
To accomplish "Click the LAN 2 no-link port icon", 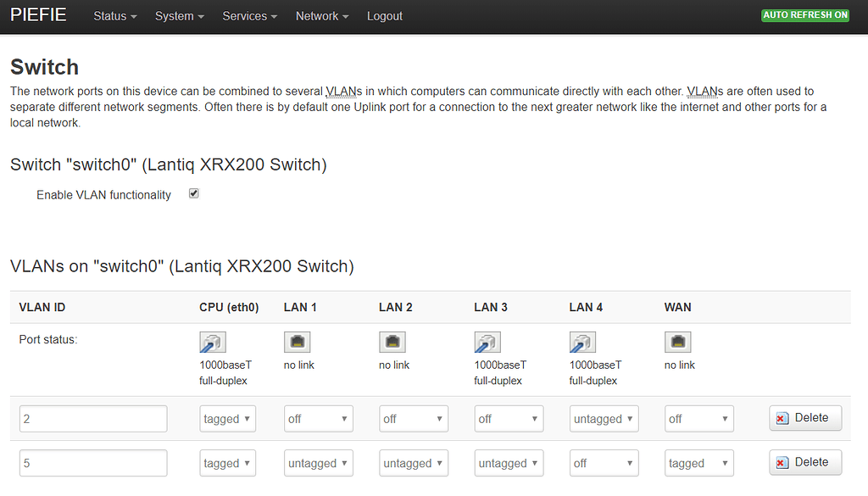I will [392, 341].
